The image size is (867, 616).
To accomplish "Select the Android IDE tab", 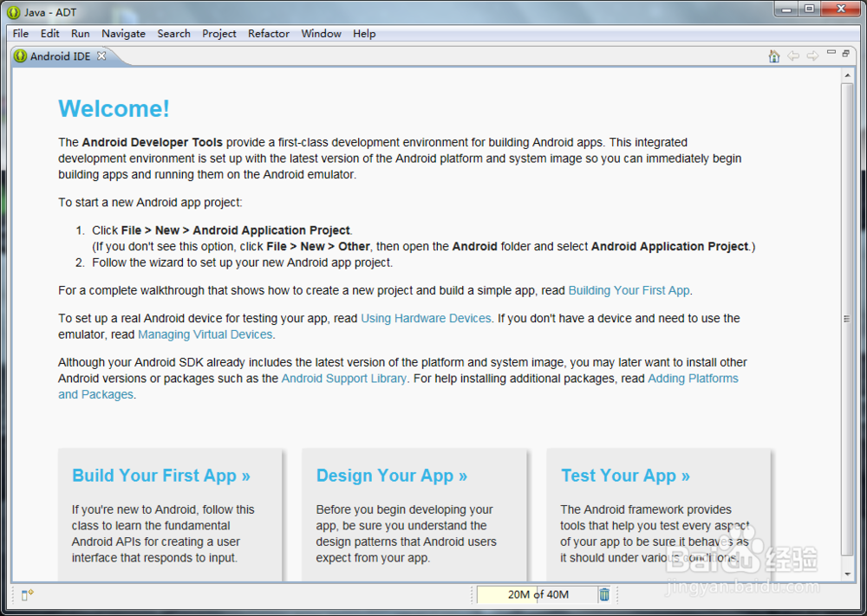I will (60, 55).
